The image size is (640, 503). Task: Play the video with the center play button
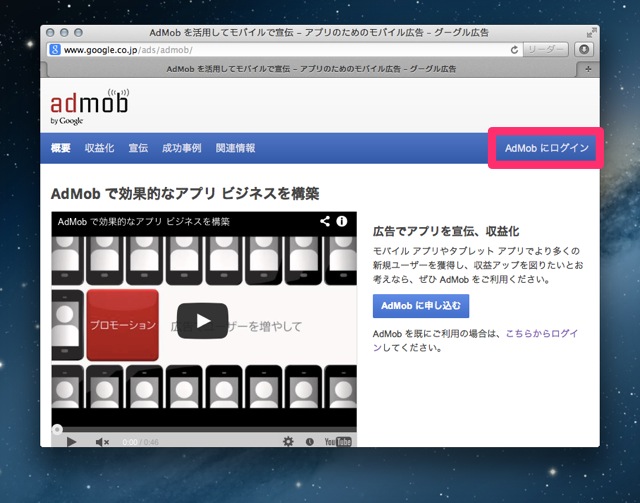pos(202,321)
